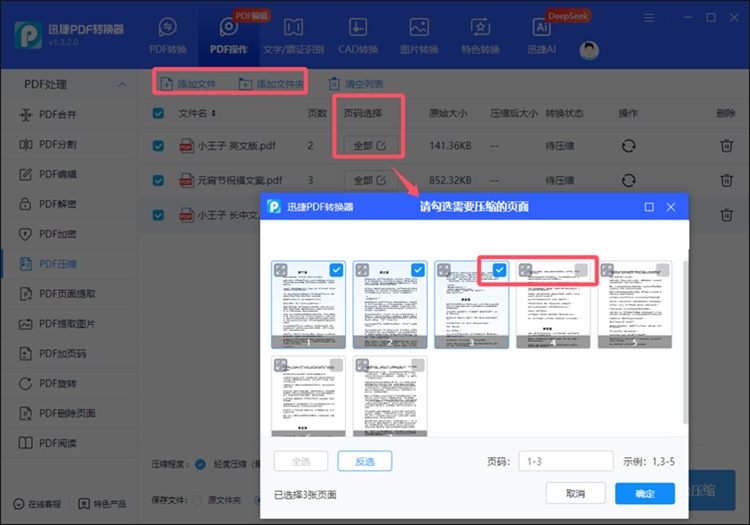Select PDF编辑 in the sidebar

click(69, 174)
